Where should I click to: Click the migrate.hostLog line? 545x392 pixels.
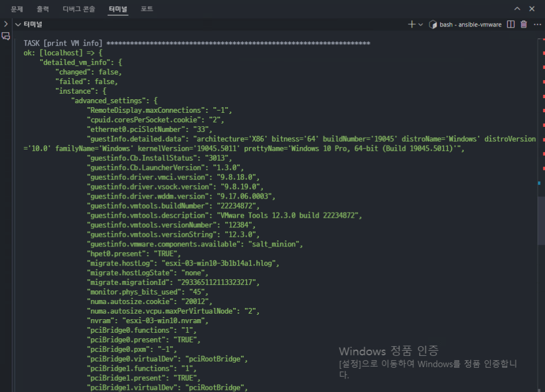click(183, 263)
